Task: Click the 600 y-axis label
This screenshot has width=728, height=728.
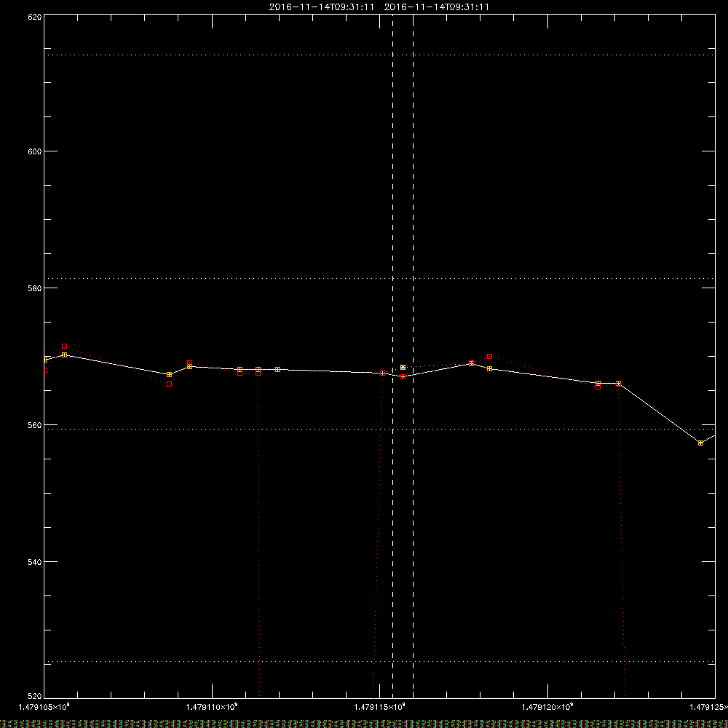Action: tap(35, 151)
